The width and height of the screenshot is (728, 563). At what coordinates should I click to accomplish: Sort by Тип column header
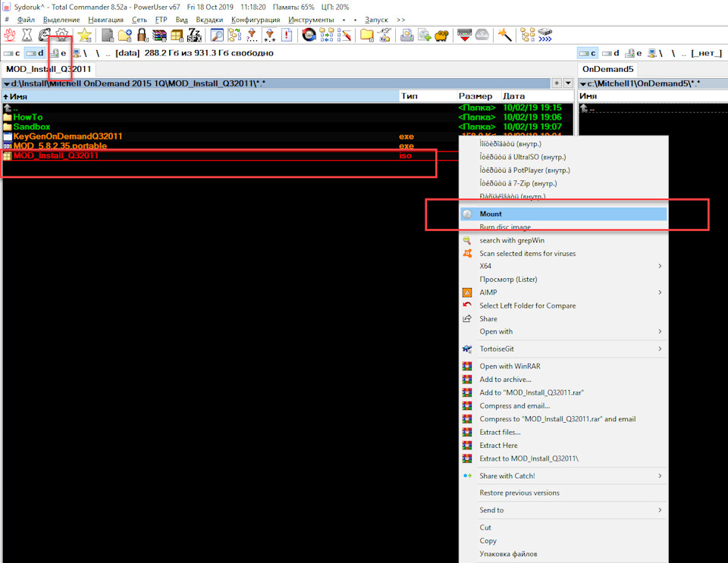coord(428,96)
